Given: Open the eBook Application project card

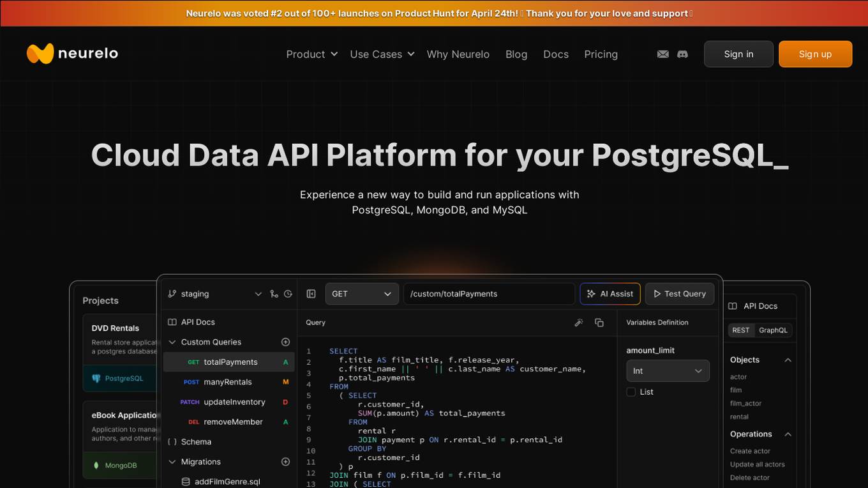Looking at the screenshot, I should (120, 439).
